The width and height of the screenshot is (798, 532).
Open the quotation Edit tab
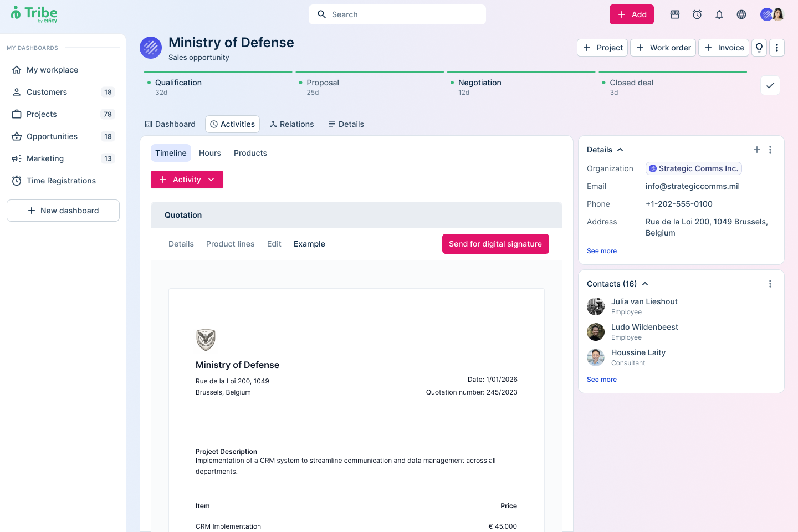point(274,244)
